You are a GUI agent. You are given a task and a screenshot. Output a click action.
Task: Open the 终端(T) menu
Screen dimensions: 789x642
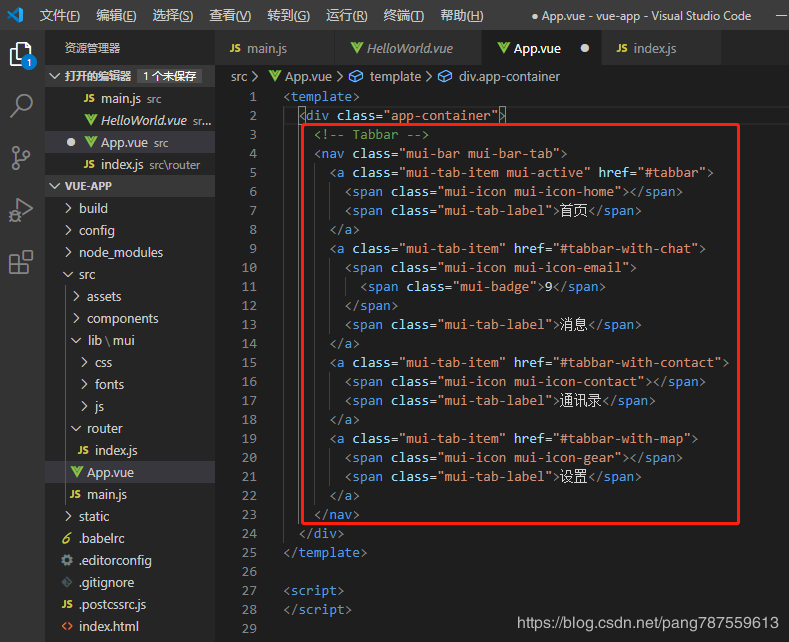point(404,16)
